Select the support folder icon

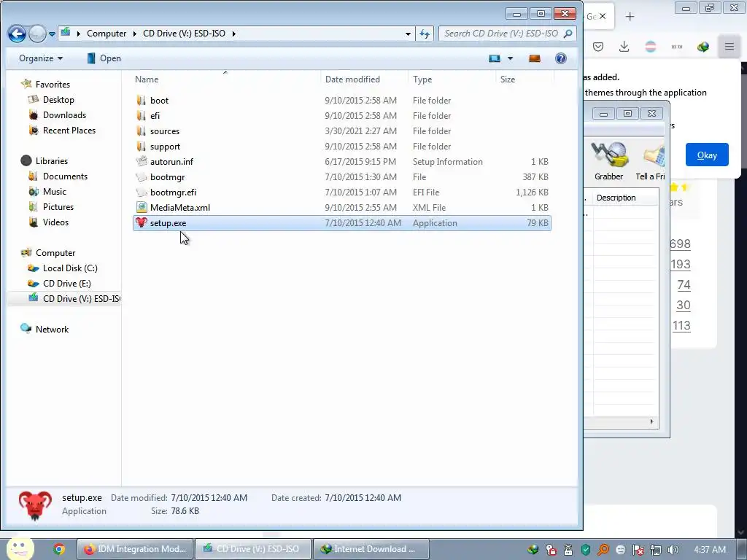[141, 146]
